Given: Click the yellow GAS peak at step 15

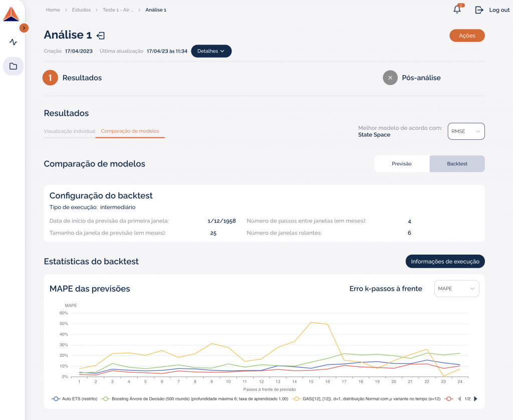Looking at the screenshot, I should coord(311,322).
